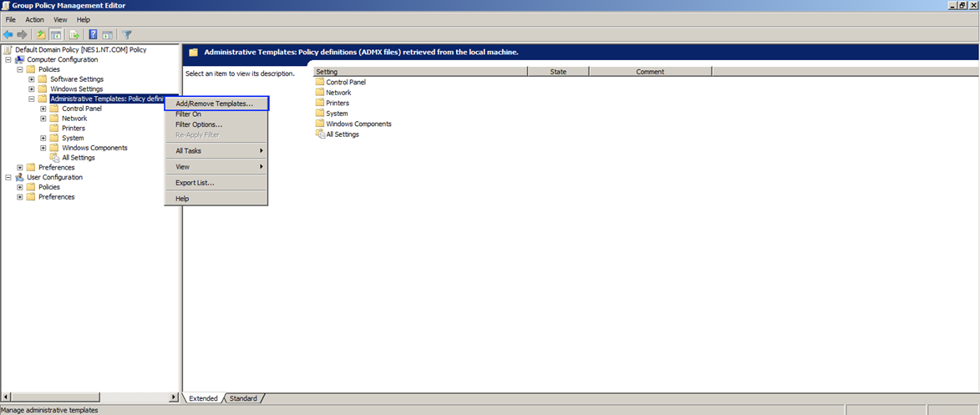980x415 pixels.
Task: Click the Computer Configuration computer icon
Action: pos(20,59)
